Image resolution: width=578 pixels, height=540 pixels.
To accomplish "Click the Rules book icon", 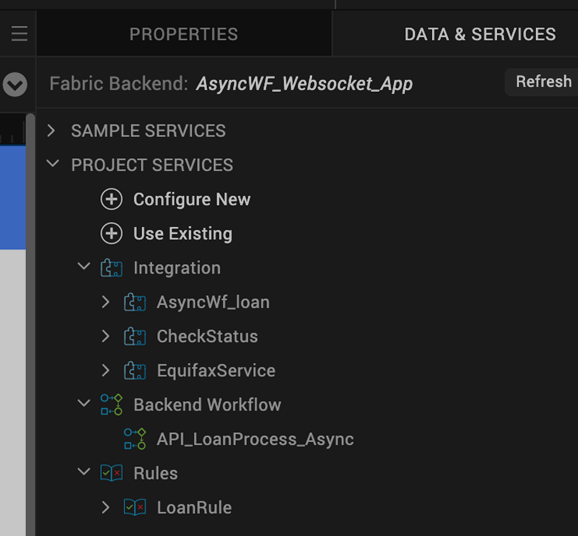I will [x=111, y=473].
